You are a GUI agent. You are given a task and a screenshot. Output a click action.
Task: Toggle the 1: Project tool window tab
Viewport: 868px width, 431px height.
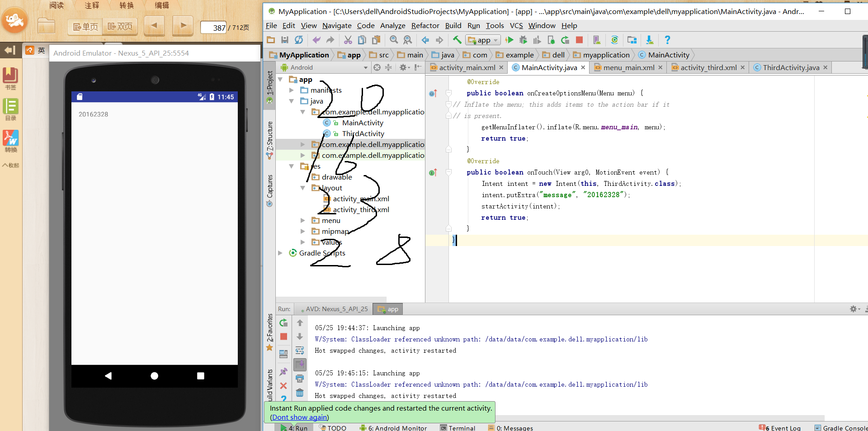pos(269,87)
